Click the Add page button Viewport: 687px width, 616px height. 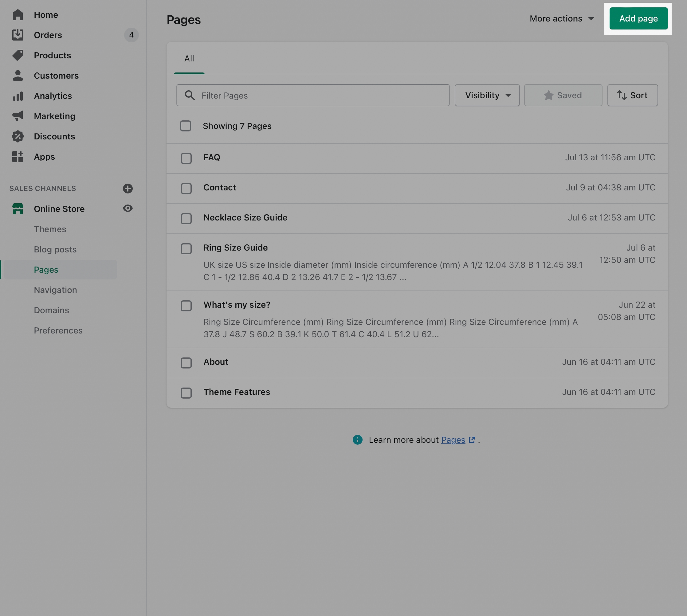click(638, 19)
